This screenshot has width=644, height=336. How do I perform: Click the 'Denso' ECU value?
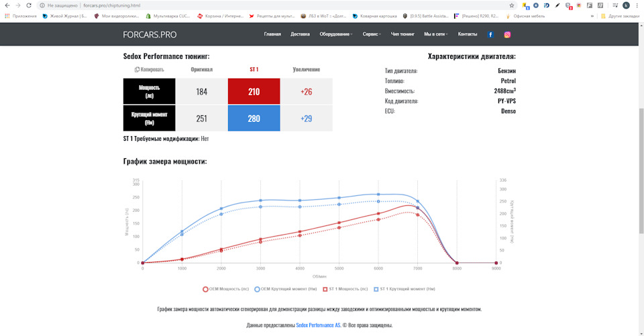coord(508,111)
